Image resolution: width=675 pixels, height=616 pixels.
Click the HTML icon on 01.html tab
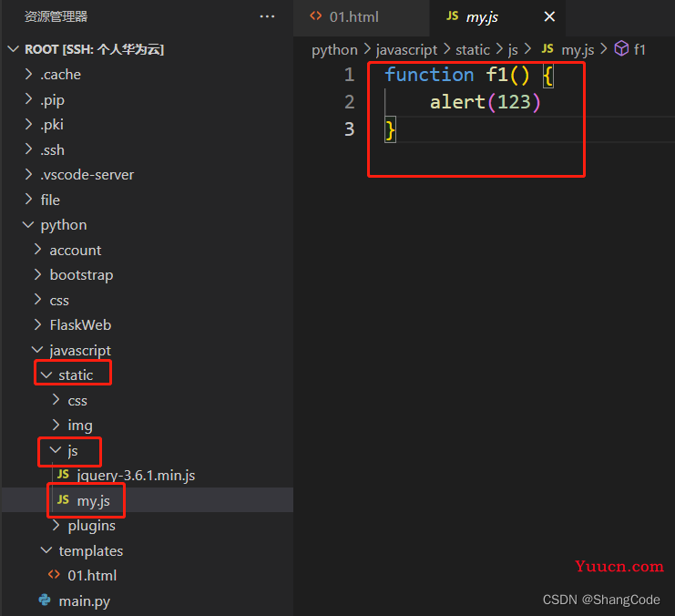pyautogui.click(x=315, y=16)
